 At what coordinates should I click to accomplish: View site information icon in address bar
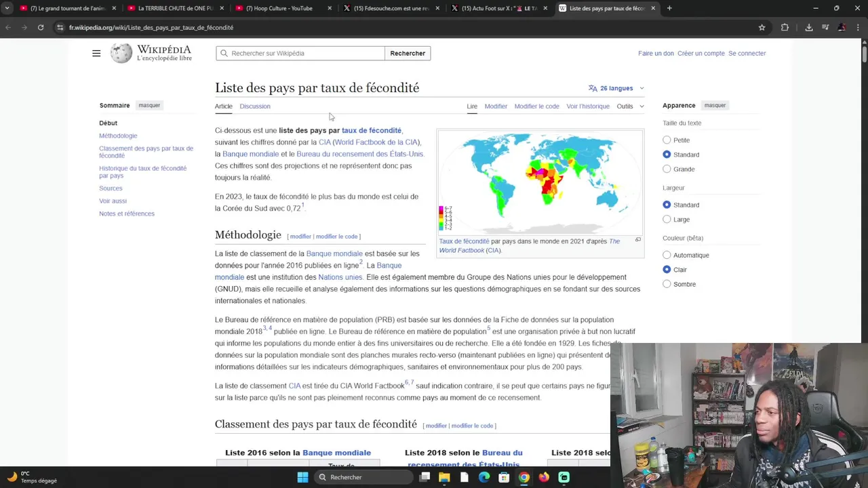[x=60, y=27]
